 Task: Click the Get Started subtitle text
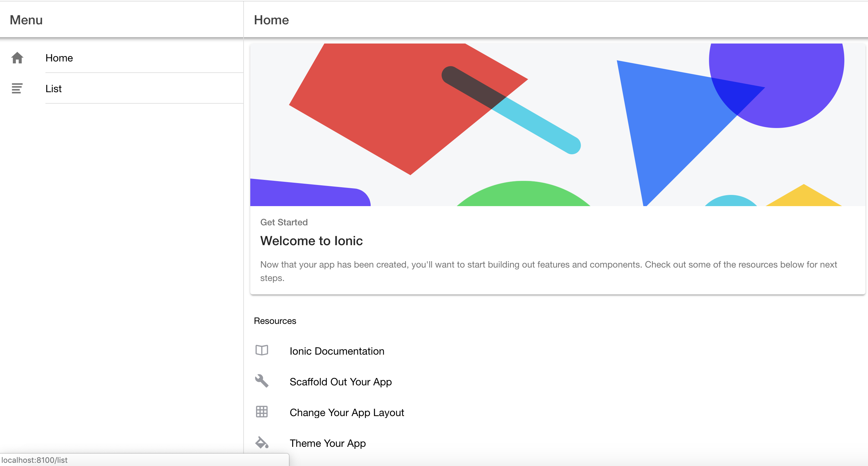[284, 222]
